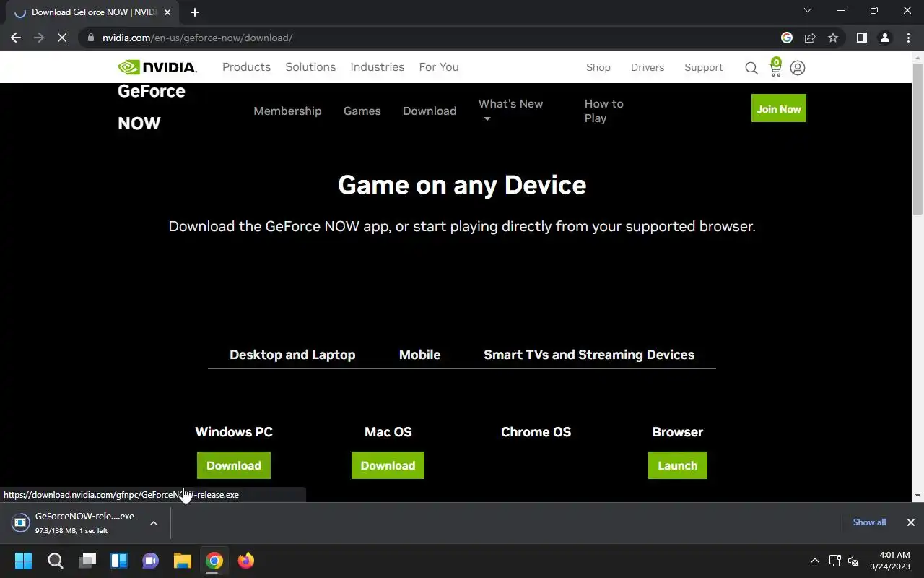Open the Games page

(362, 111)
